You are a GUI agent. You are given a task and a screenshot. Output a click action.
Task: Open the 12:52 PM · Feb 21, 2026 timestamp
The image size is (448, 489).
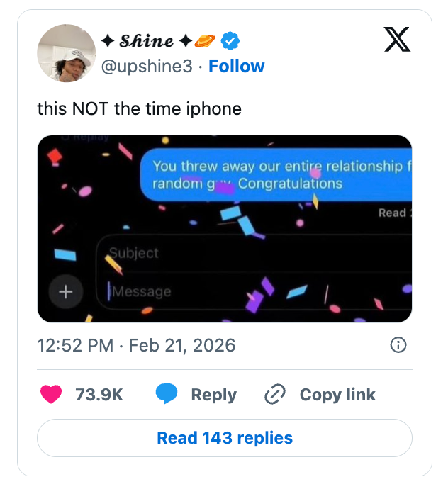pyautogui.click(x=136, y=345)
